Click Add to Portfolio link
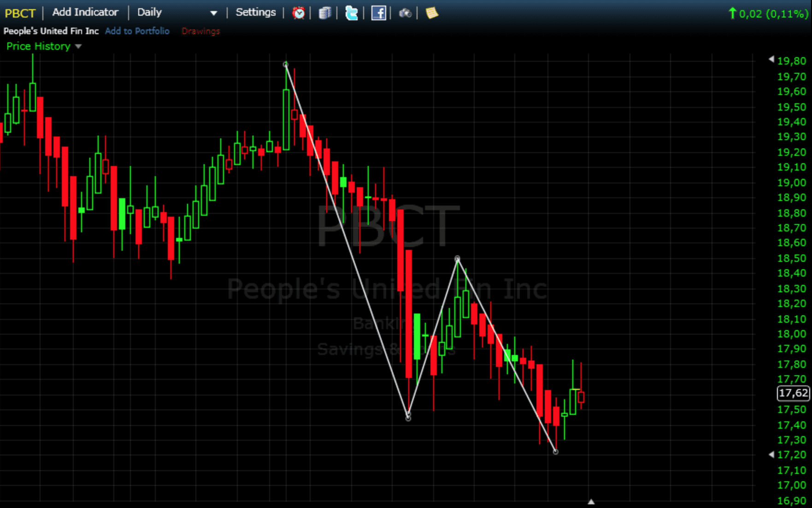 (137, 31)
